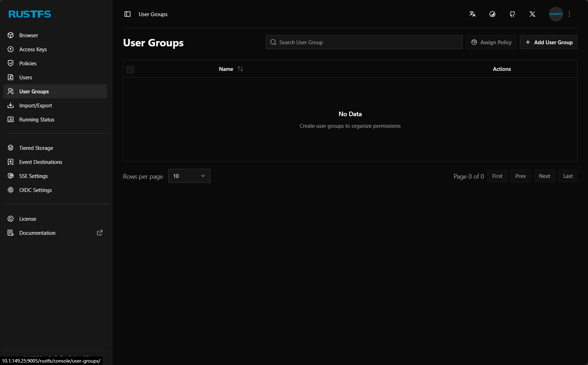Open the Tiered Storage page
The height and width of the screenshot is (365, 588).
point(36,148)
